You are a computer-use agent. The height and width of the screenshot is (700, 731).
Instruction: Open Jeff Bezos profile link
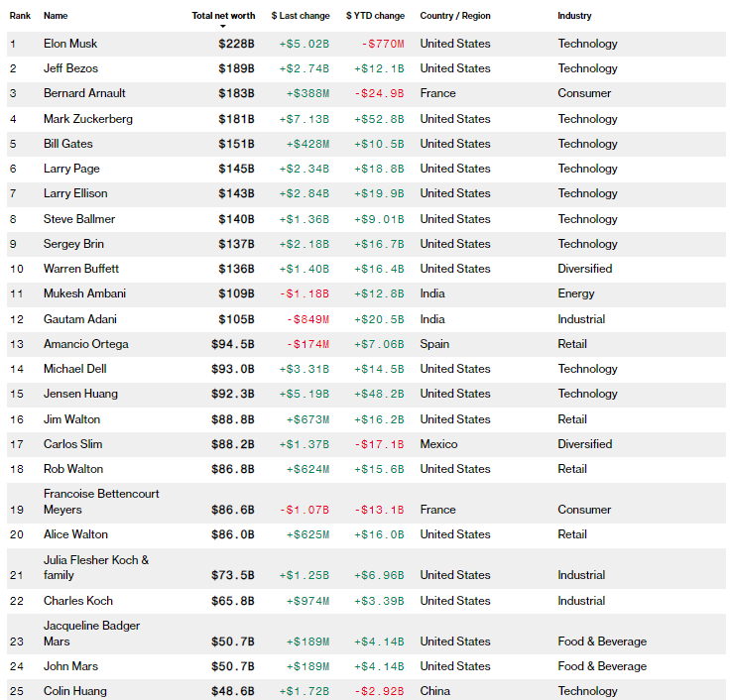[x=71, y=68]
